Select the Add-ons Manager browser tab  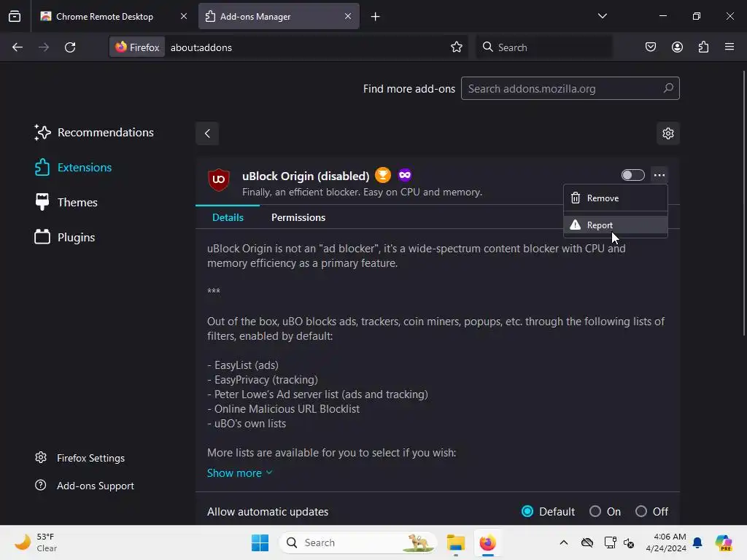[279, 16]
